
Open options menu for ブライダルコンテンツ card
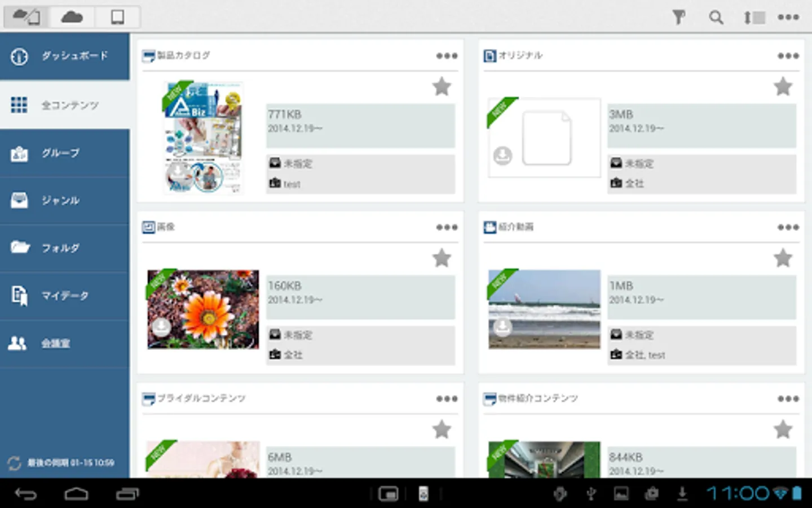click(x=447, y=398)
